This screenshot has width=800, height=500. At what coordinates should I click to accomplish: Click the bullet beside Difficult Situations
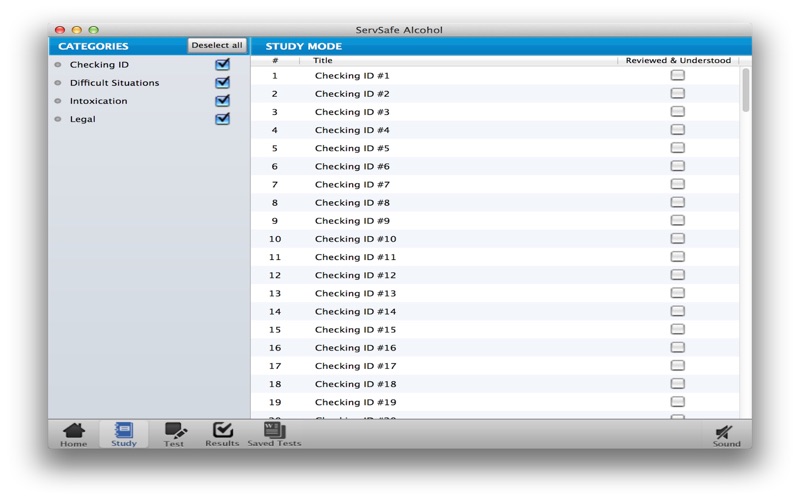click(58, 83)
